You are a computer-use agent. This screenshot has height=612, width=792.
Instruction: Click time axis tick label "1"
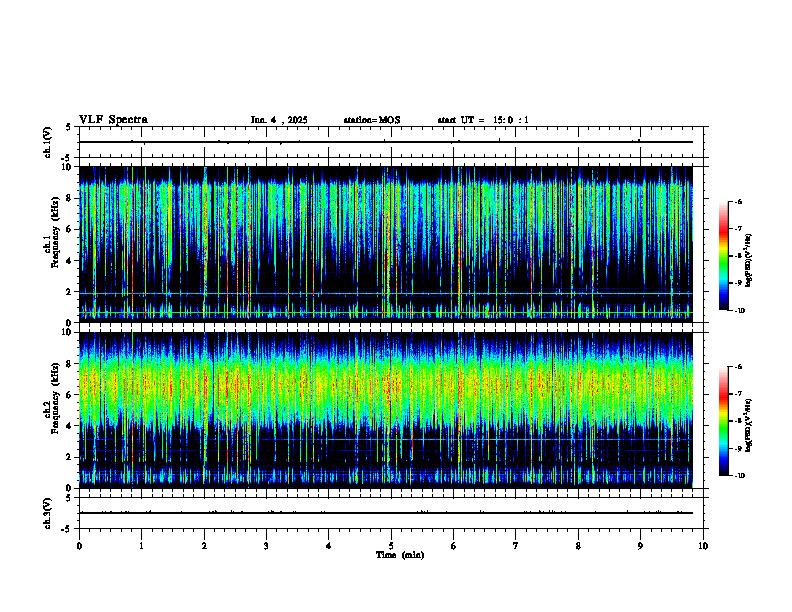(141, 546)
